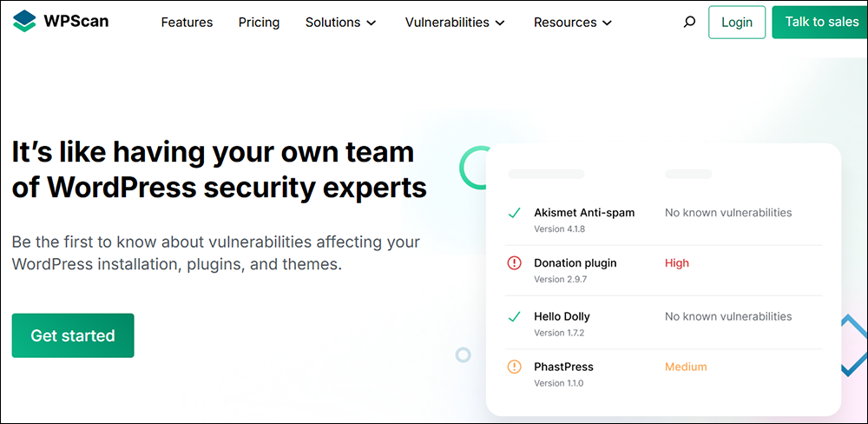Expand the Resources dropdown chevron
This screenshot has width=868, height=424.
(x=608, y=23)
